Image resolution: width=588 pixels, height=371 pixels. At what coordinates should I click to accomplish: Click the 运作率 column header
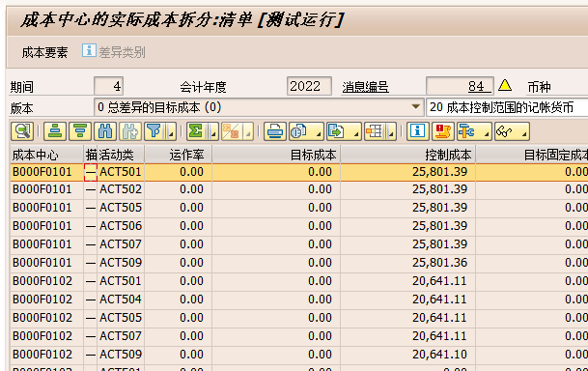tap(178, 155)
